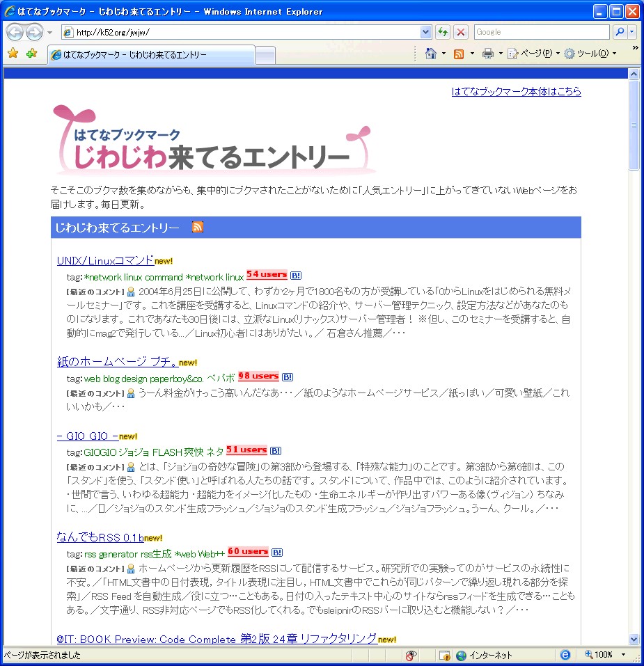Click the privacy report eye icon in status bar

pyautogui.click(x=410, y=656)
